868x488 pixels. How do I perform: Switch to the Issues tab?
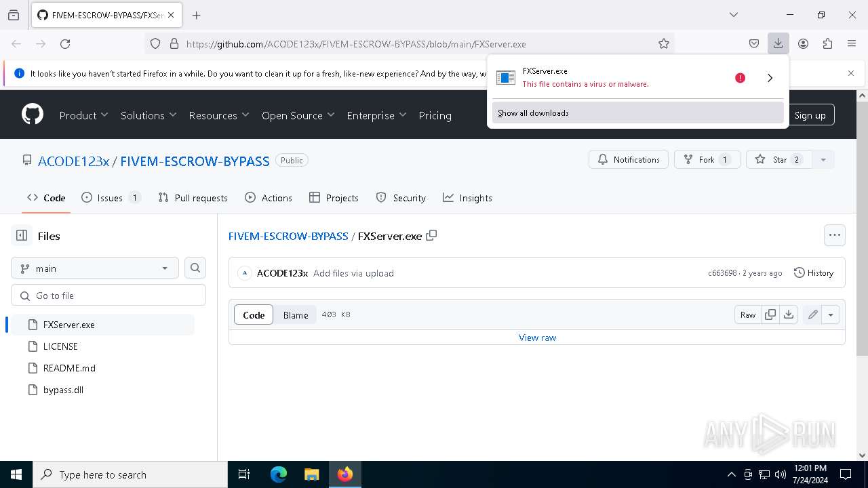click(111, 198)
